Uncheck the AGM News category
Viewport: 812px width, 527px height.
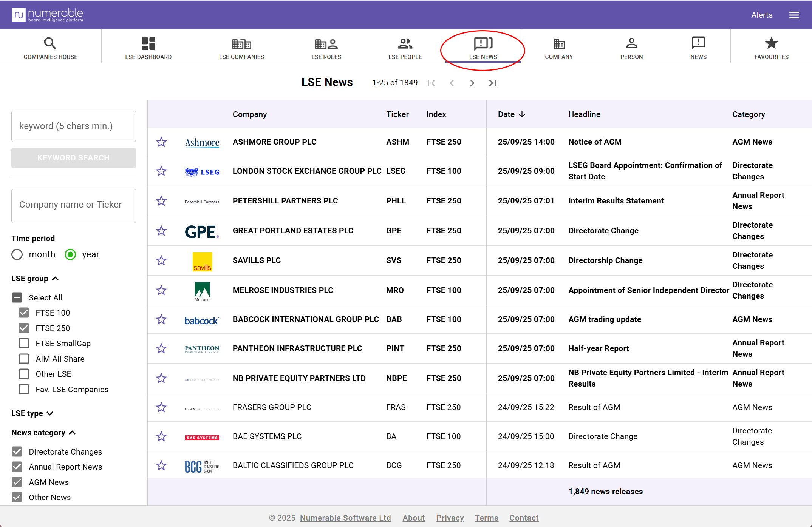[x=17, y=482]
